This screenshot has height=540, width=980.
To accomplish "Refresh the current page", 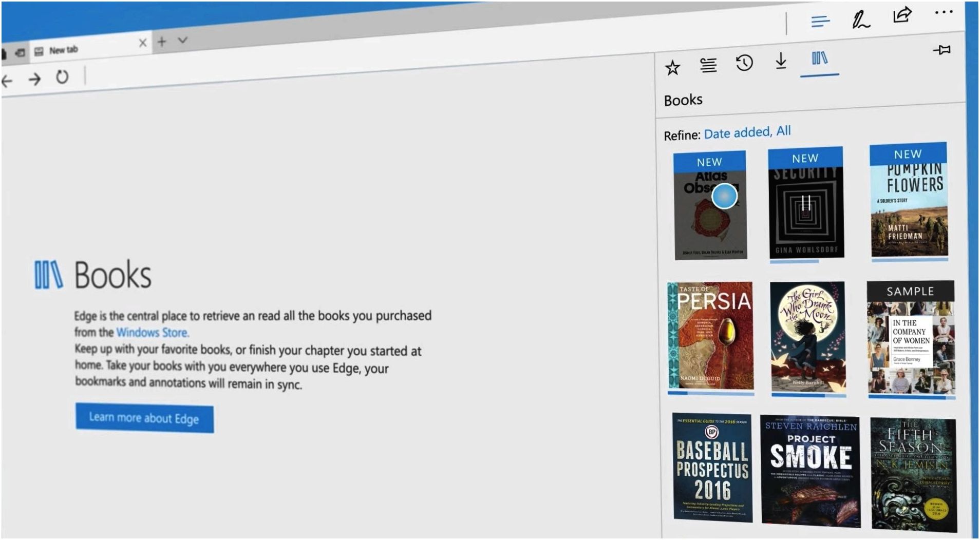I will [x=62, y=77].
